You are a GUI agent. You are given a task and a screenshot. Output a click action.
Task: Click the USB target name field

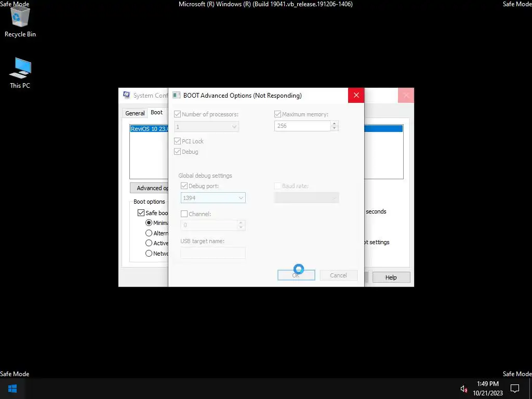[x=213, y=253]
